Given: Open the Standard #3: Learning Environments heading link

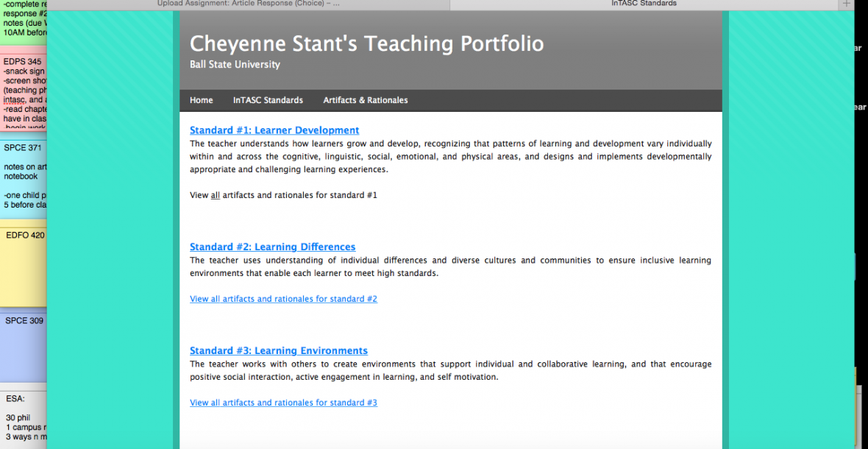Looking at the screenshot, I should coord(278,350).
